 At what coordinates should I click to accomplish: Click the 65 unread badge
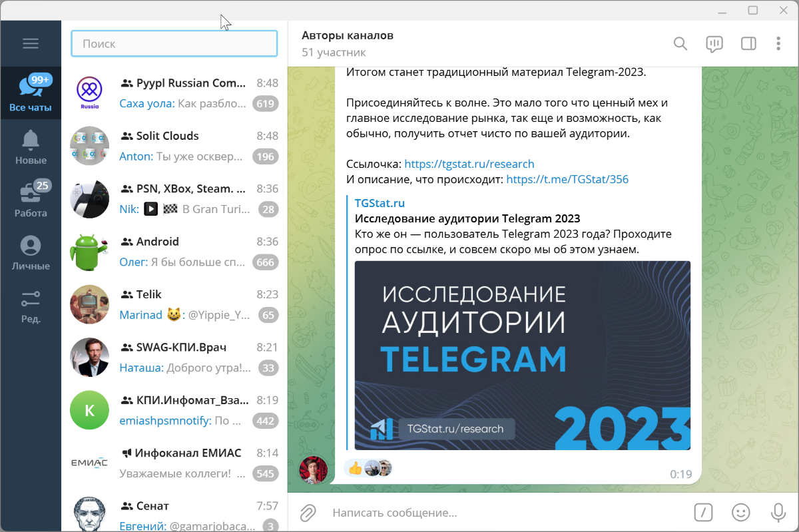coord(268,315)
